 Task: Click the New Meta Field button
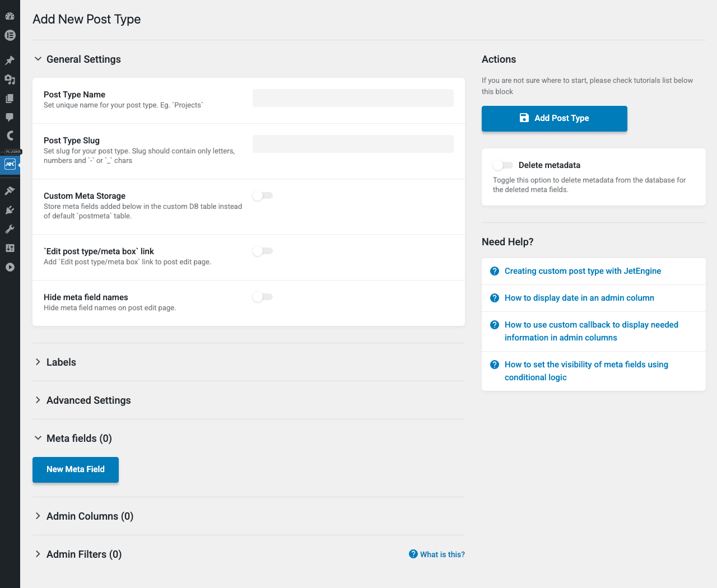pyautogui.click(x=76, y=470)
